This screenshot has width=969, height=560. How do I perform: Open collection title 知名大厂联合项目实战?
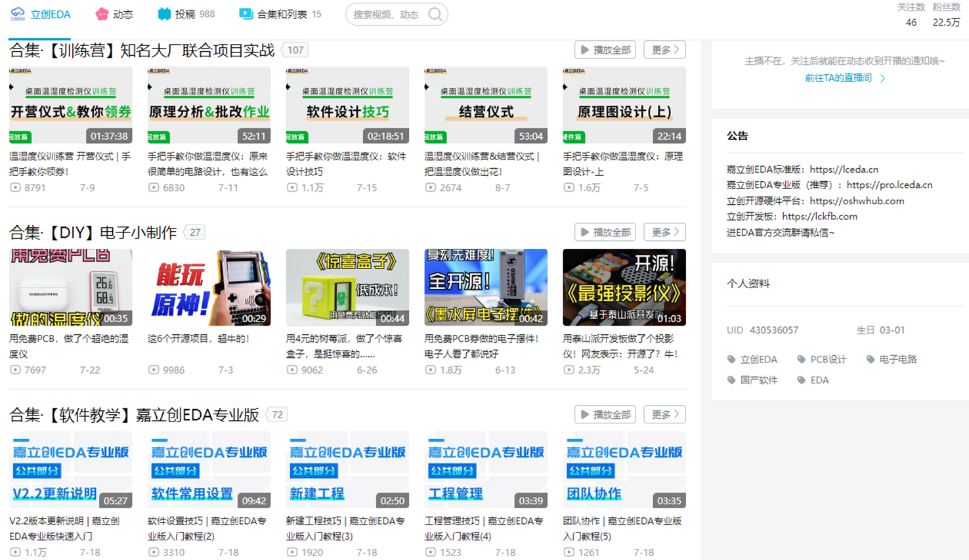pyautogui.click(x=142, y=51)
